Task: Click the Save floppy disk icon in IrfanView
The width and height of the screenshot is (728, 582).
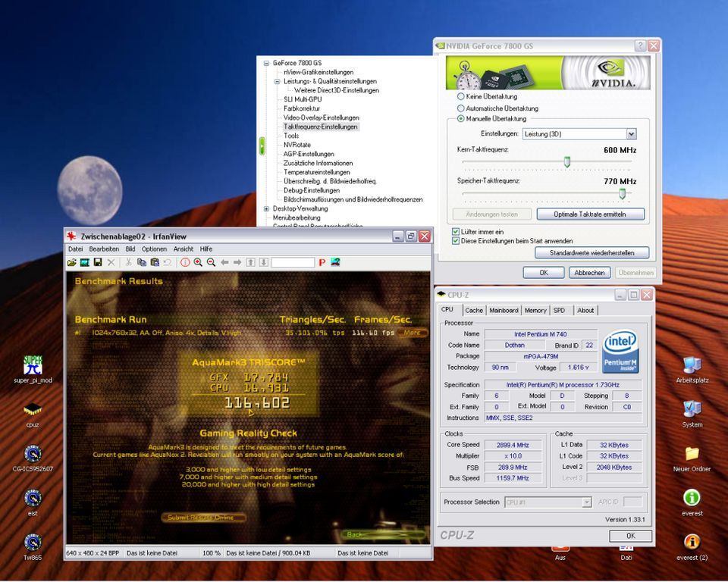Action: (x=98, y=263)
